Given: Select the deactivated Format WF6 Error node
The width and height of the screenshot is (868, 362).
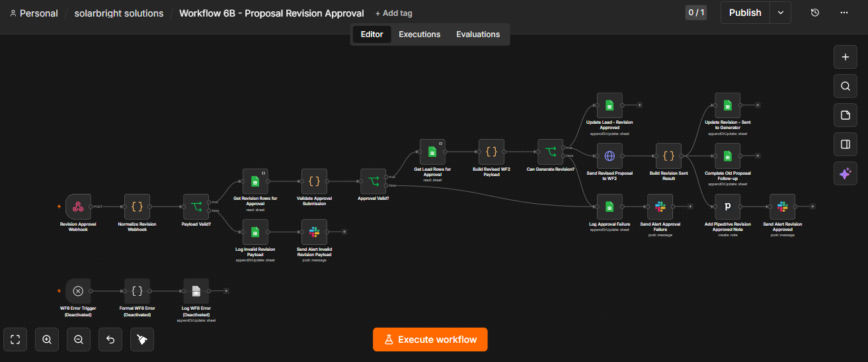Looking at the screenshot, I should (137, 291).
